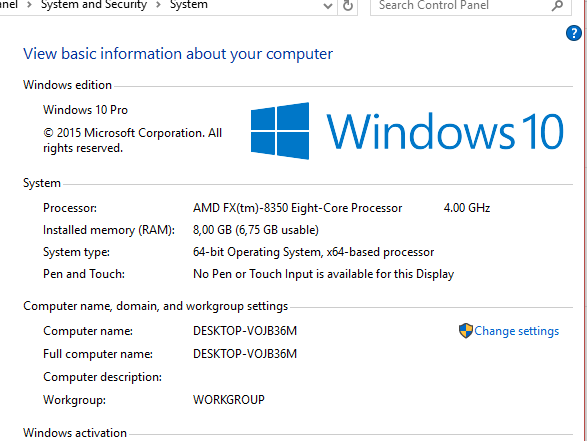Screen dimensions: 587x441
Task: Click the 'Computer description:' label
Action: coord(103,377)
